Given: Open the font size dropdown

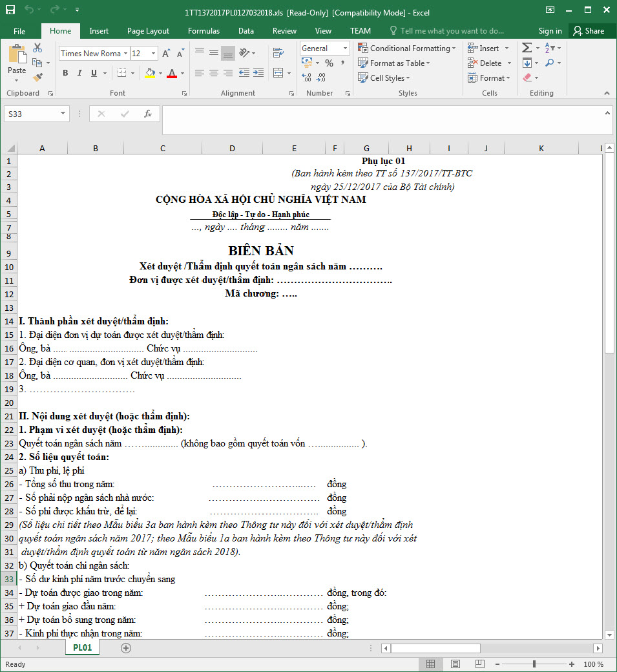Looking at the screenshot, I should [153, 54].
